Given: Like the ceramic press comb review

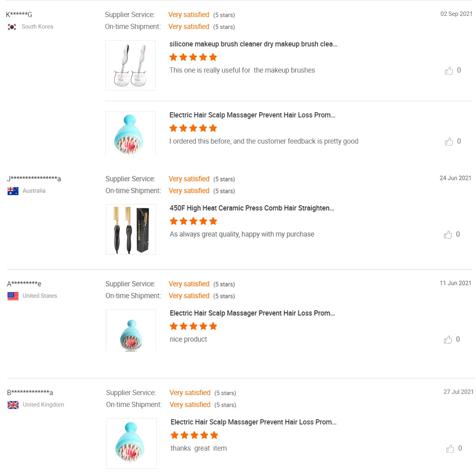Looking at the screenshot, I should 448,235.
